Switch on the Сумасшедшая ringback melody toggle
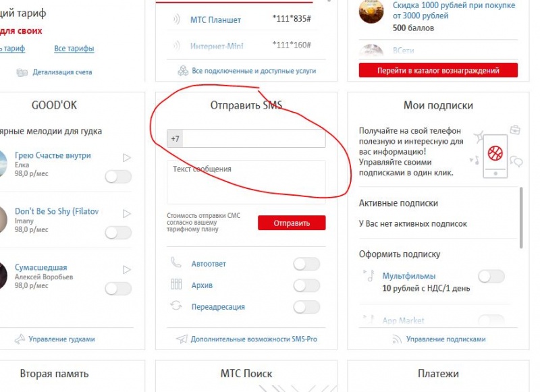540x392 pixels. (118, 288)
